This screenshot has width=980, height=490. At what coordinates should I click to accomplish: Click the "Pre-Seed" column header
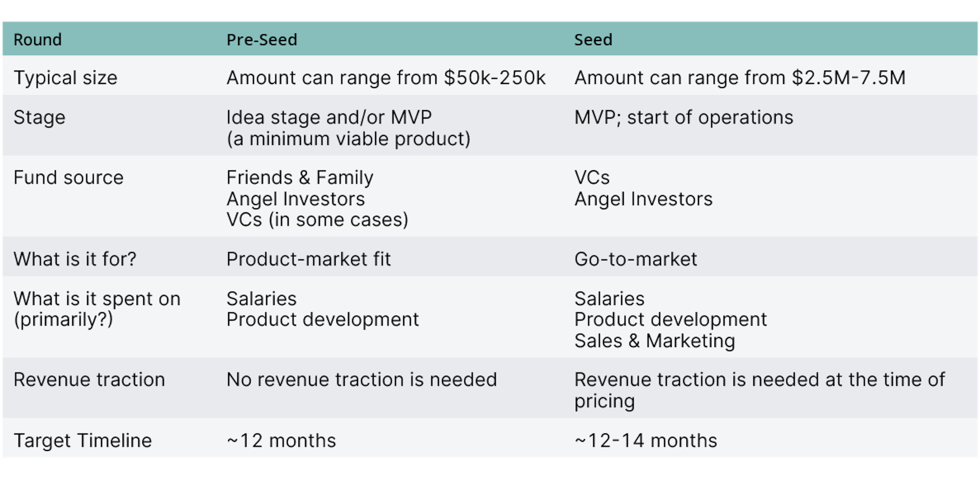tap(262, 40)
